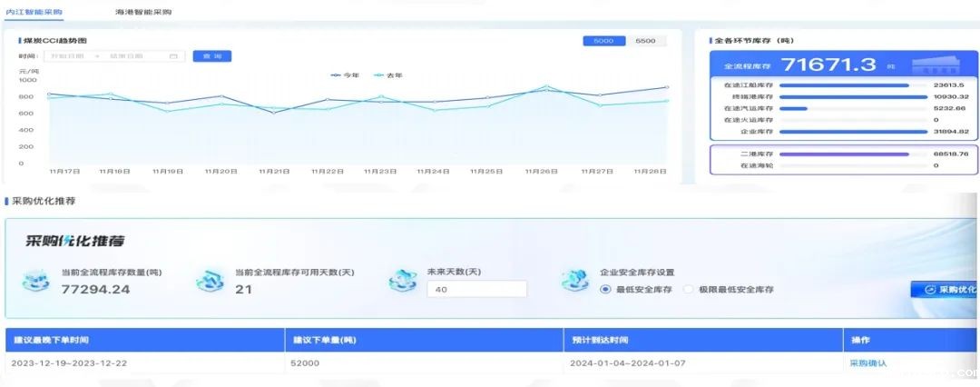980x387 pixels.
Task: Click the available days icon beside 21
Action: [211, 281]
